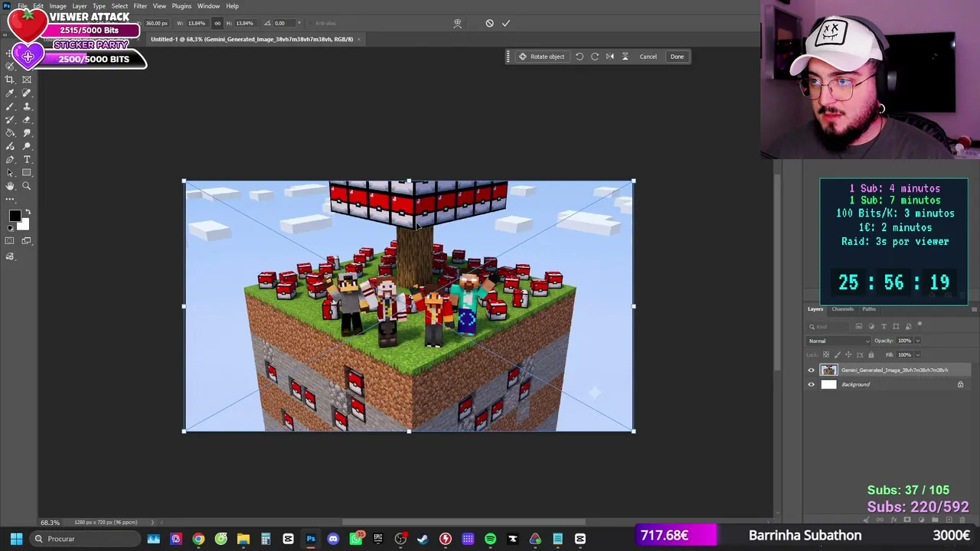Image resolution: width=980 pixels, height=551 pixels.
Task: Toggle lock image pixels
Action: point(837,355)
